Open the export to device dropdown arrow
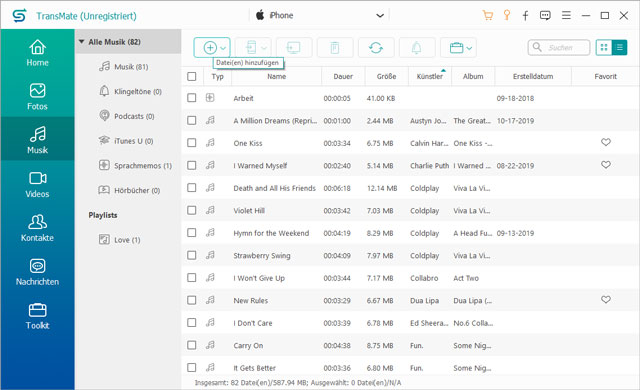 (x=264, y=48)
